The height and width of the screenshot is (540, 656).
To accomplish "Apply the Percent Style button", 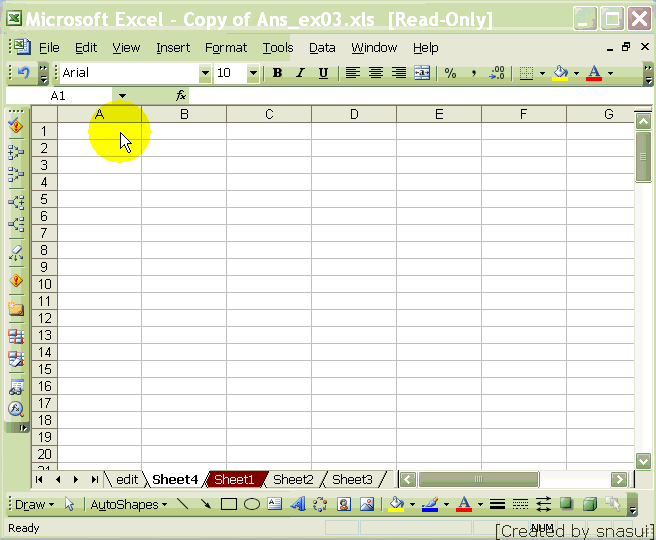I will tap(450, 73).
